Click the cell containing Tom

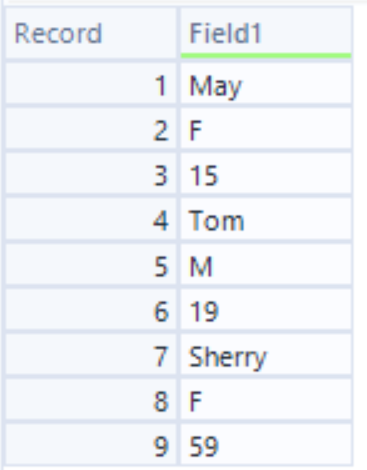(x=266, y=221)
